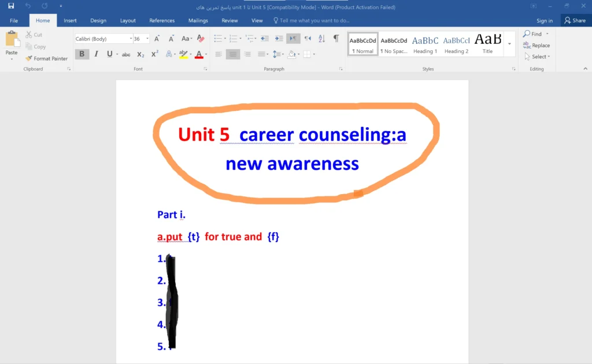592x364 pixels.
Task: Toggle underline on selected text
Action: (x=110, y=54)
